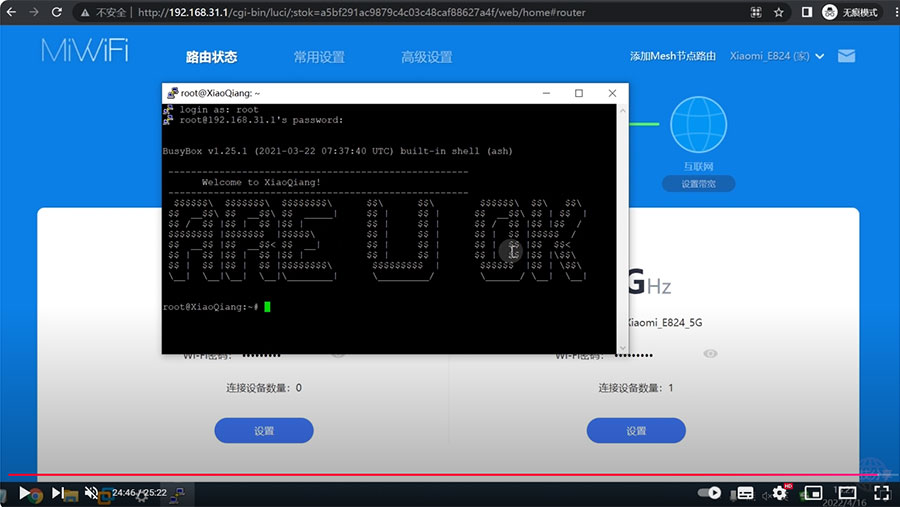
Task: Click the MiWiFi logo
Action: pos(85,51)
